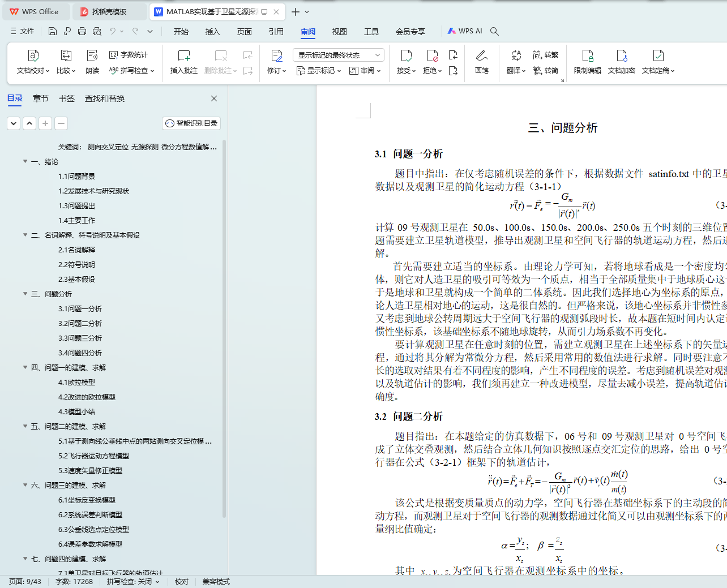Close the outline navigation pane
Screen dimensions: 727x588
click(x=214, y=98)
